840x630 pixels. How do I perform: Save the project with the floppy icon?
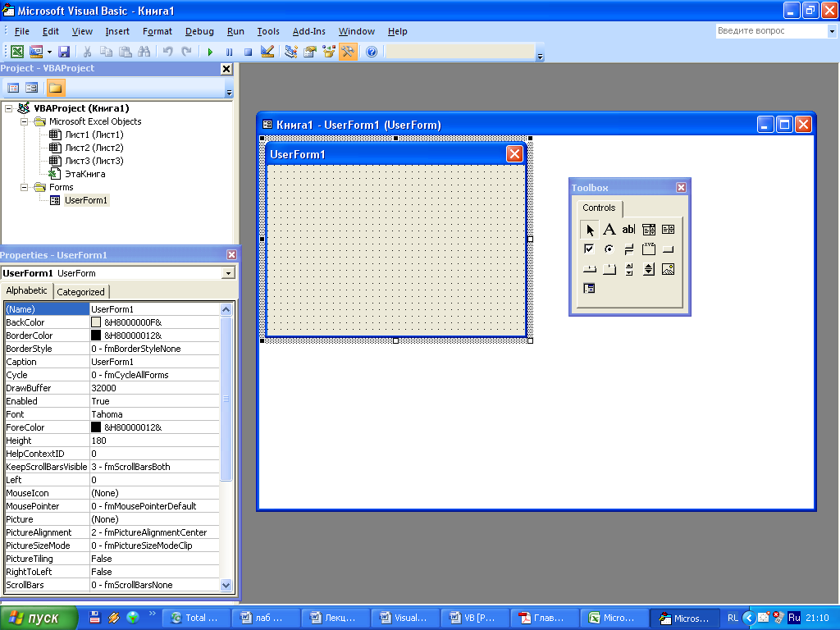tap(64, 52)
